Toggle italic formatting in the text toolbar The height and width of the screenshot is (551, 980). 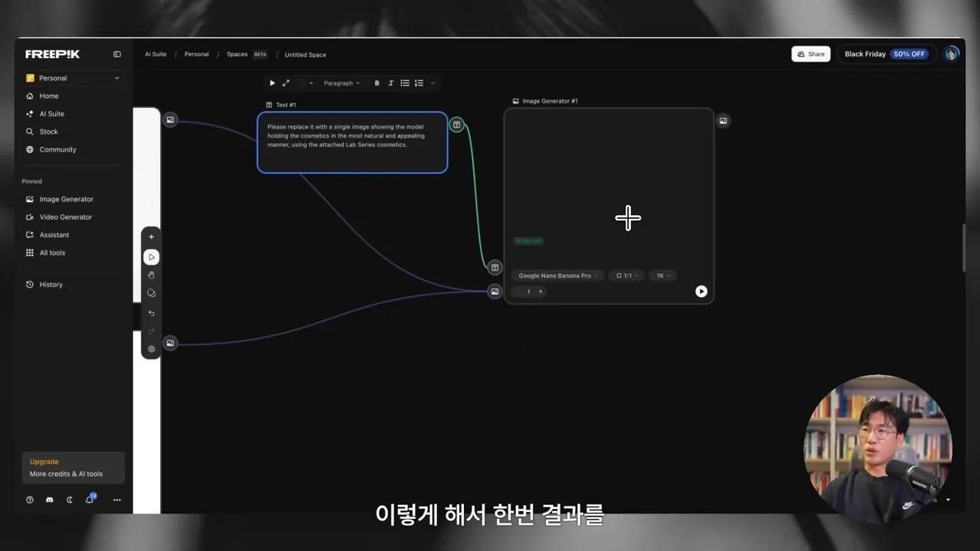pyautogui.click(x=390, y=83)
